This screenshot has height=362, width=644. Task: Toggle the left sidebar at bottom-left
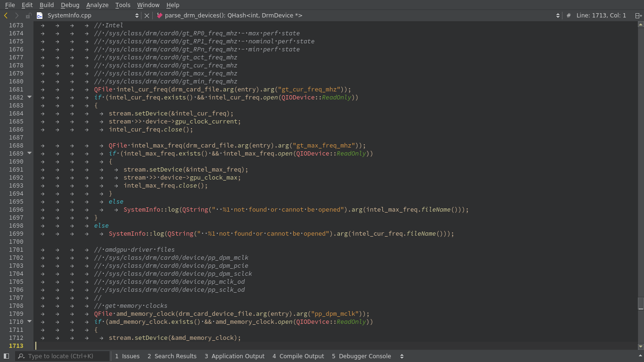[6, 356]
